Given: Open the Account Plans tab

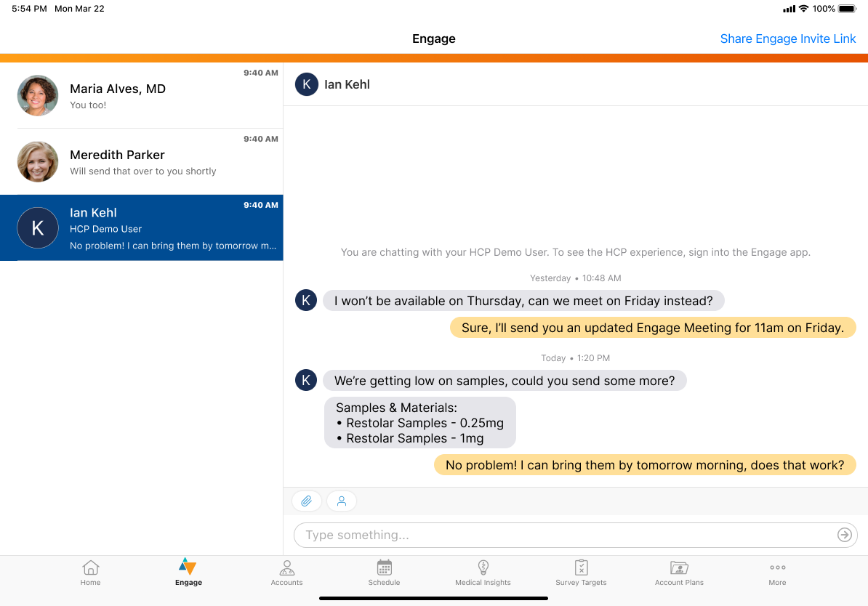Looking at the screenshot, I should pyautogui.click(x=679, y=573).
